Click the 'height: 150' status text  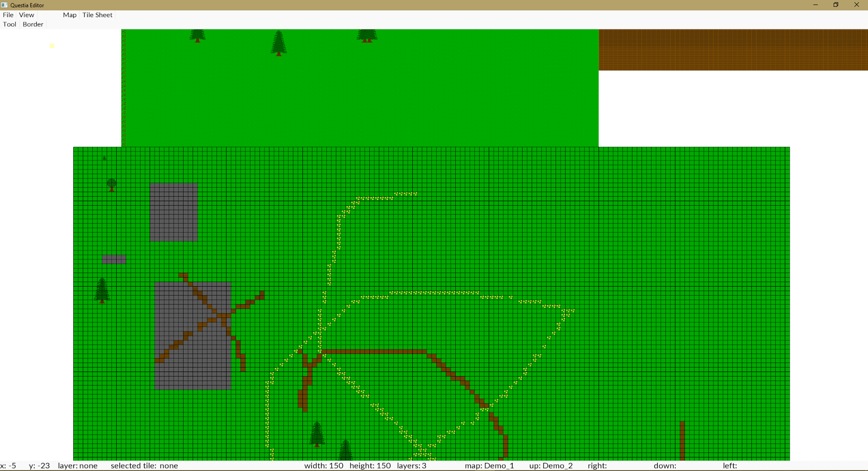click(370, 466)
